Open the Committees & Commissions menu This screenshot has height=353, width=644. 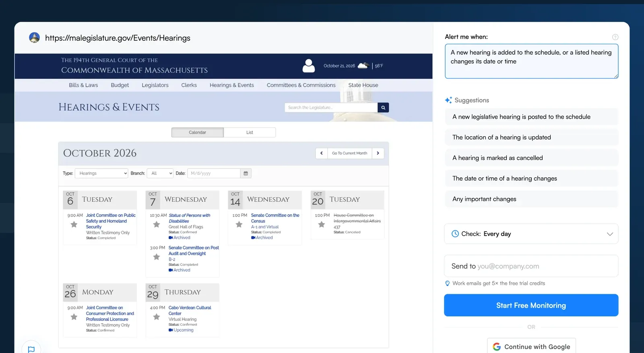click(x=301, y=85)
